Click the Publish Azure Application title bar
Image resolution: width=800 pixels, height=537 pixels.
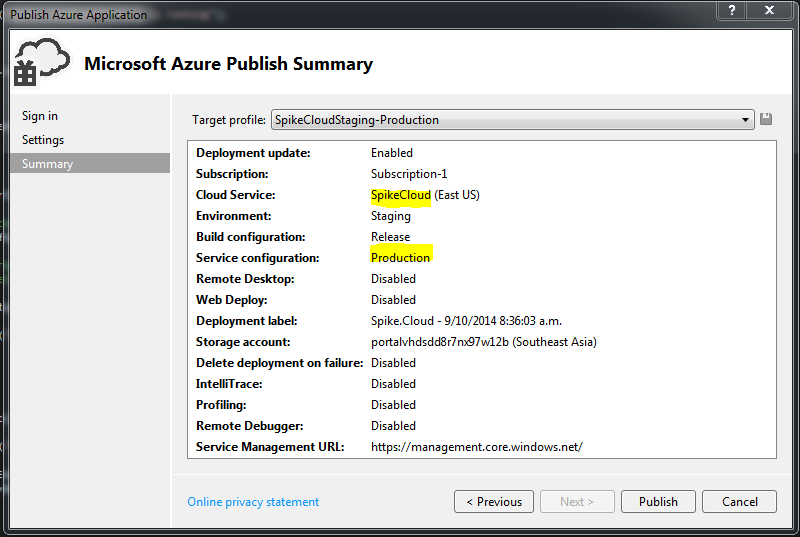[79, 15]
